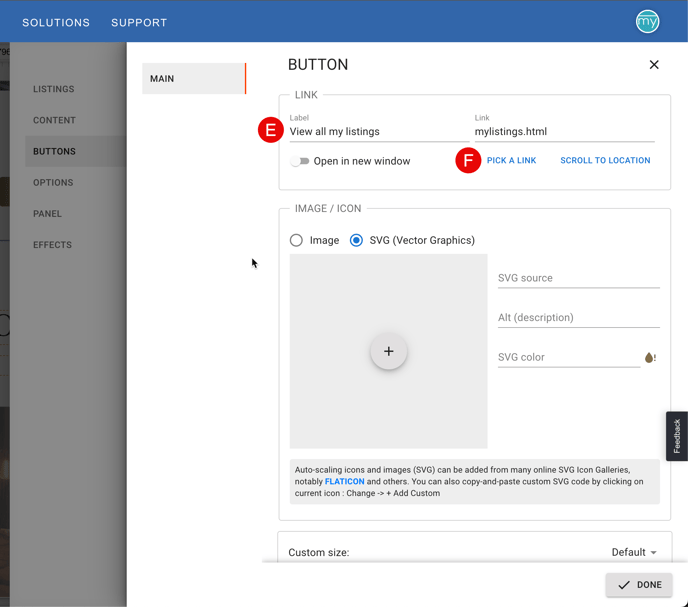Select SVG (Vector Graphics) radio button

pyautogui.click(x=356, y=240)
